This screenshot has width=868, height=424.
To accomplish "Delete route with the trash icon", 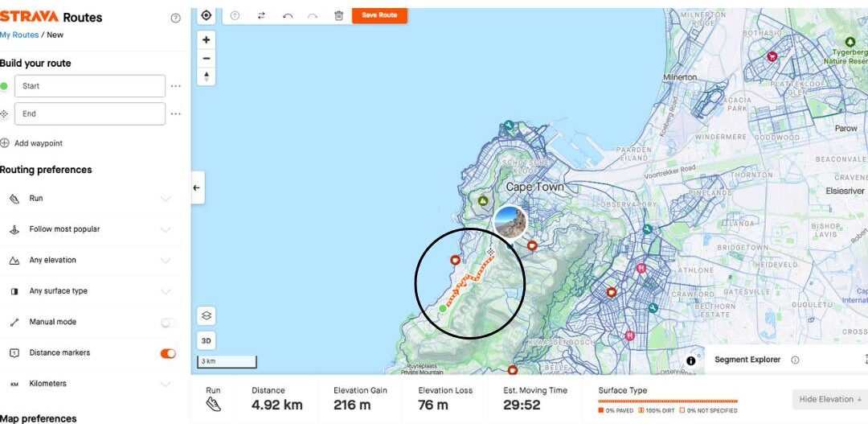I will 339,15.
